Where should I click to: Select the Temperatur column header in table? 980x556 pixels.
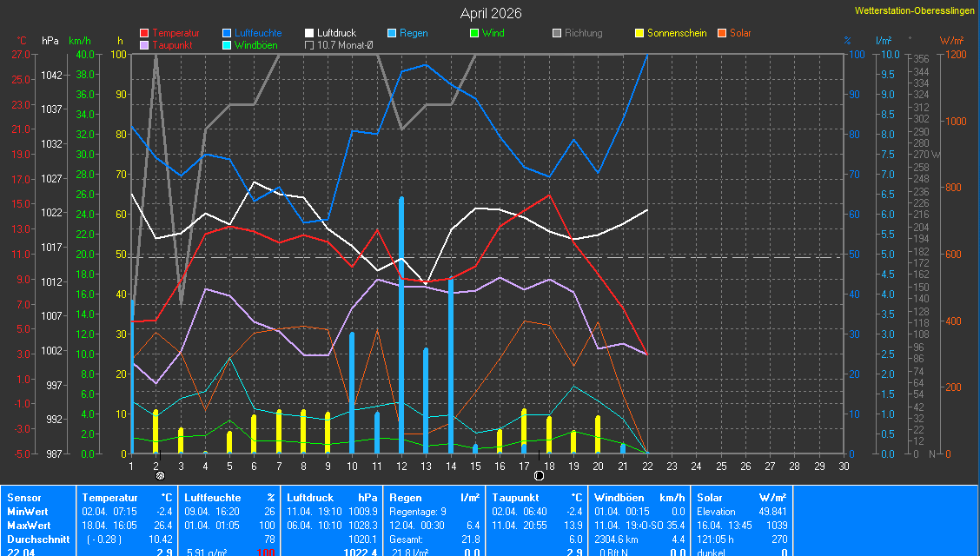[x=109, y=498]
